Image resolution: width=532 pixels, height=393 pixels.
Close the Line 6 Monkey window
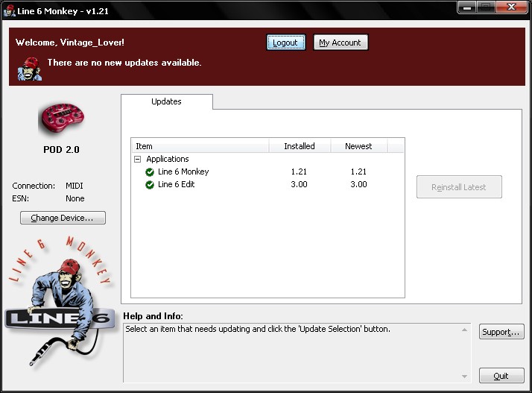[512, 7]
